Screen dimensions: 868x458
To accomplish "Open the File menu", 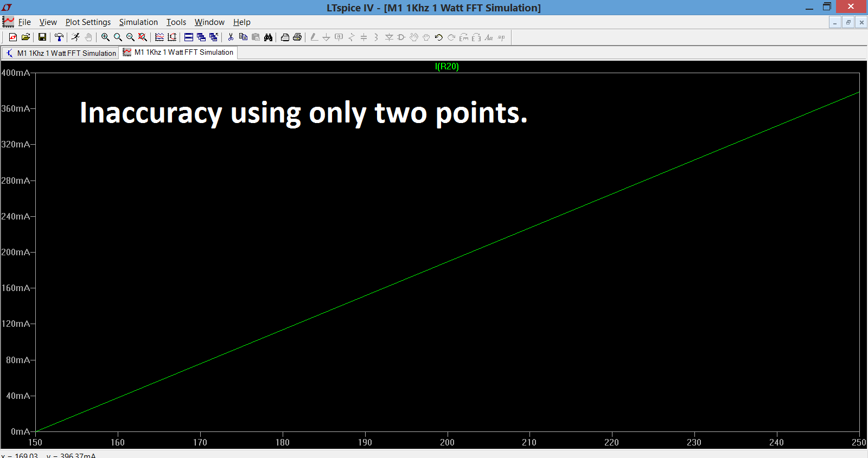I will click(24, 22).
